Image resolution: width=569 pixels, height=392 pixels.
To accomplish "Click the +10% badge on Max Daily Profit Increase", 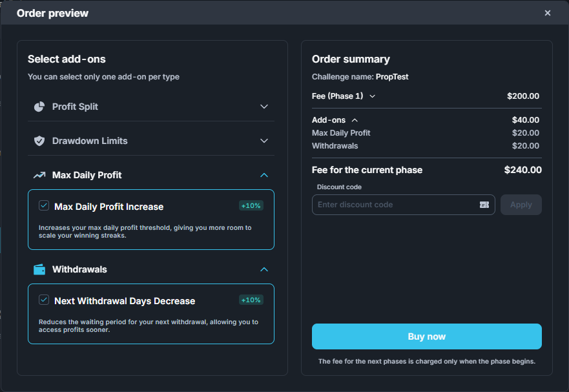I will pos(251,206).
